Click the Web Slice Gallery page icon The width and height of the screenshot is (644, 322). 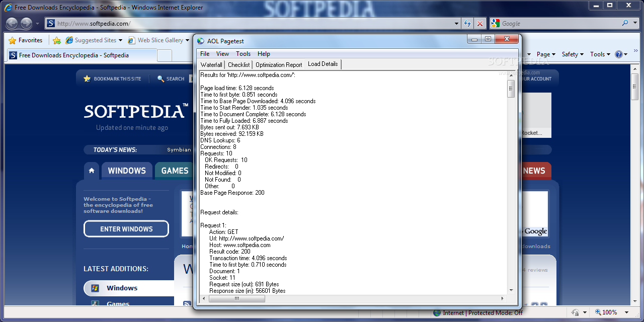pos(131,40)
